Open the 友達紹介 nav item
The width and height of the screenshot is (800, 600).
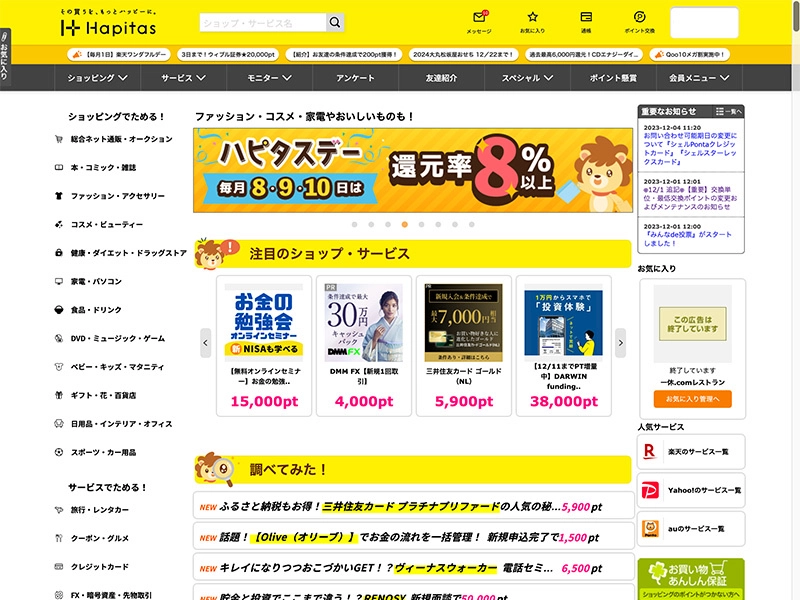pos(441,78)
